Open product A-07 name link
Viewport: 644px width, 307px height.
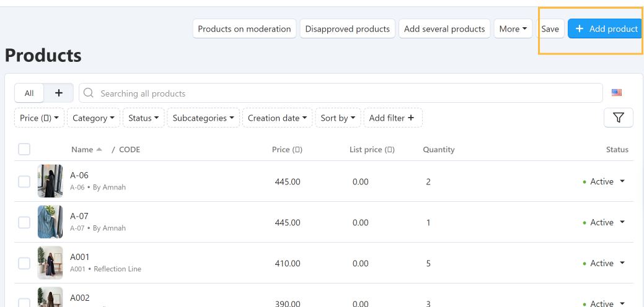coord(79,216)
